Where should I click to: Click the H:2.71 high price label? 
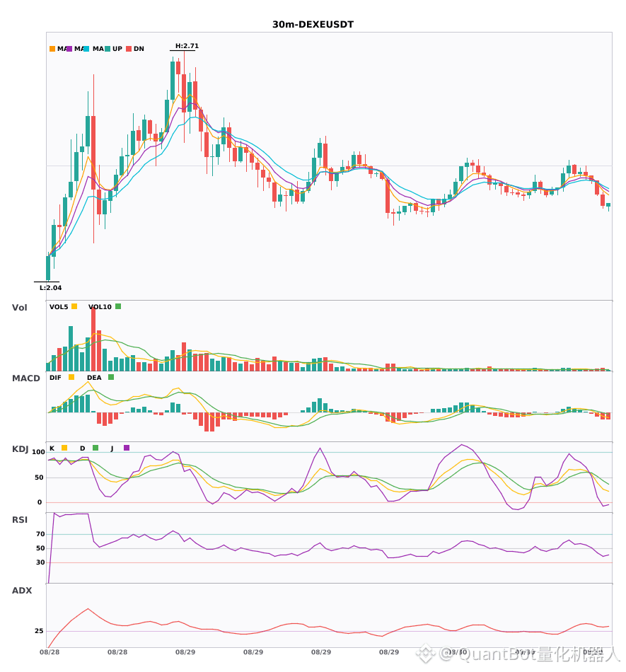[x=187, y=46]
